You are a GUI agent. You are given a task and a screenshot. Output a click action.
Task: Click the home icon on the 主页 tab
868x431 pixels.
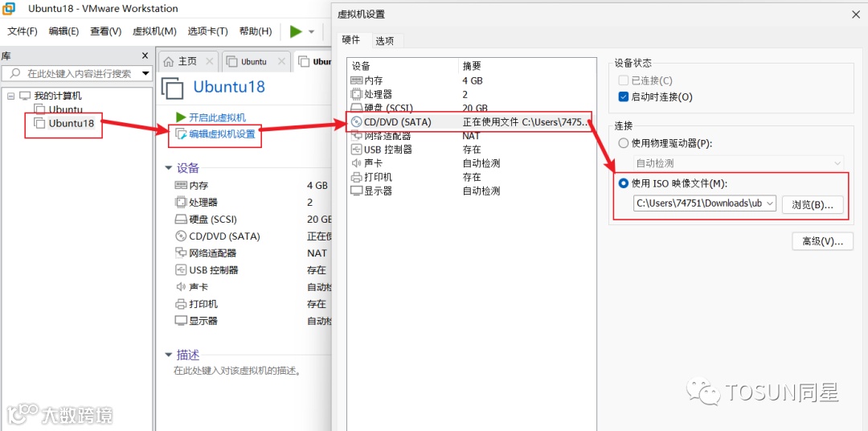click(169, 61)
